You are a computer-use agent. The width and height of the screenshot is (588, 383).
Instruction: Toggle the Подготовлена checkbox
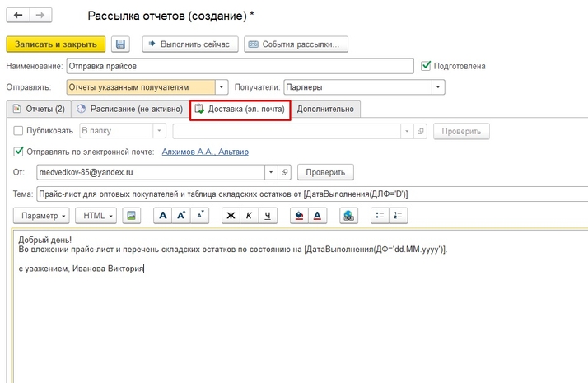(x=426, y=66)
